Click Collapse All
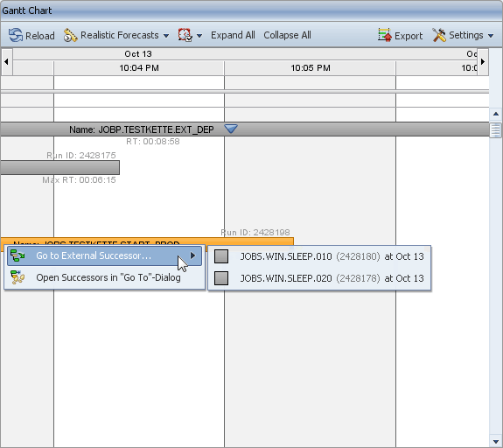The height and width of the screenshot is (448, 503). [x=287, y=35]
